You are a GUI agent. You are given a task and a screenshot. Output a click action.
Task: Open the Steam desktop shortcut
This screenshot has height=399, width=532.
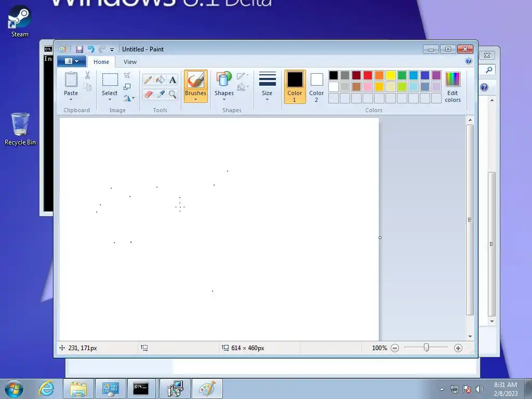click(x=20, y=21)
